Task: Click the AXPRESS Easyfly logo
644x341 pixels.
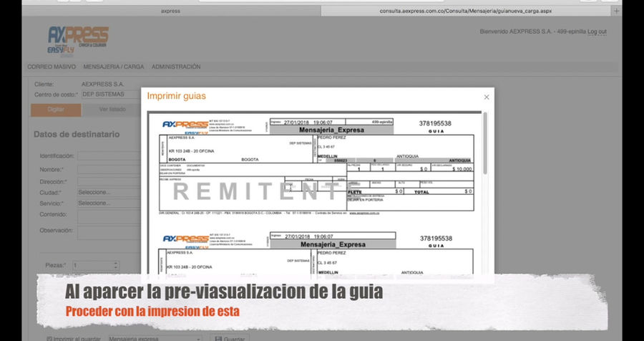Action: (x=78, y=40)
